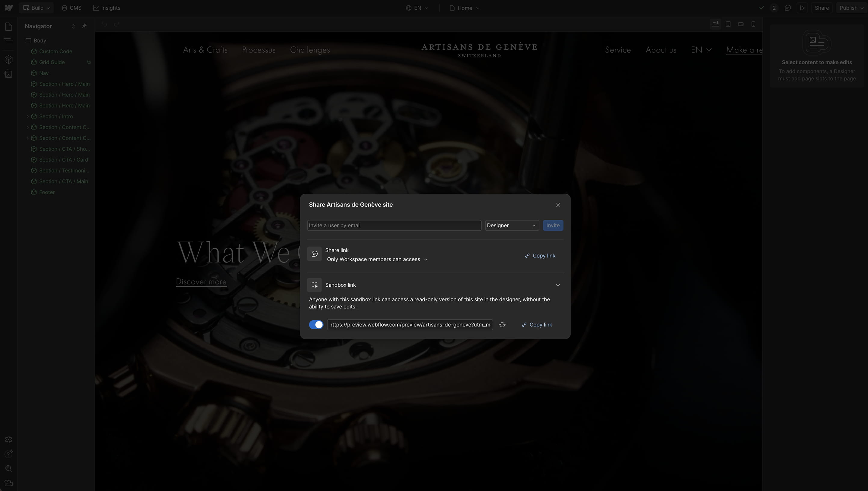Switch to the mobile phone breakpoint view

(753, 24)
